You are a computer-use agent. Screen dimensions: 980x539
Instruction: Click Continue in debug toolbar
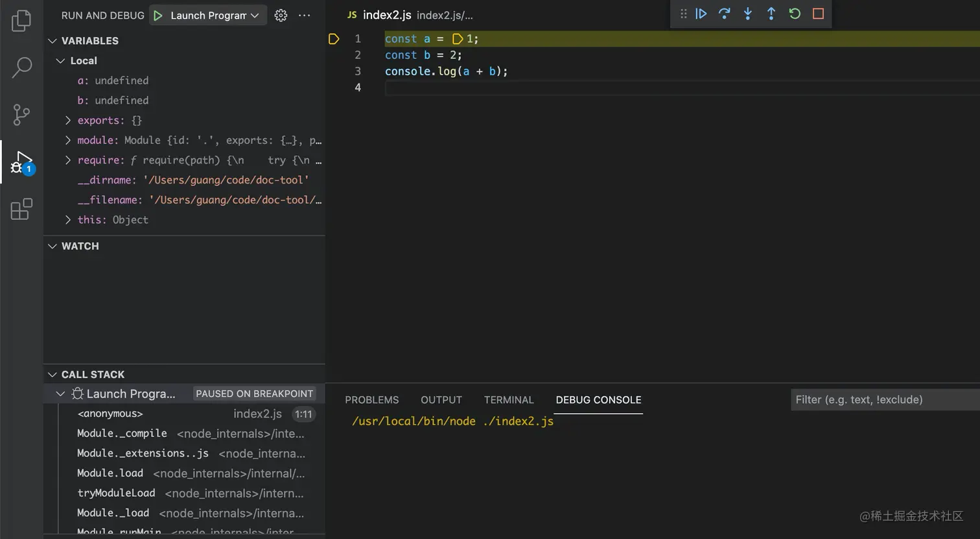tap(701, 14)
